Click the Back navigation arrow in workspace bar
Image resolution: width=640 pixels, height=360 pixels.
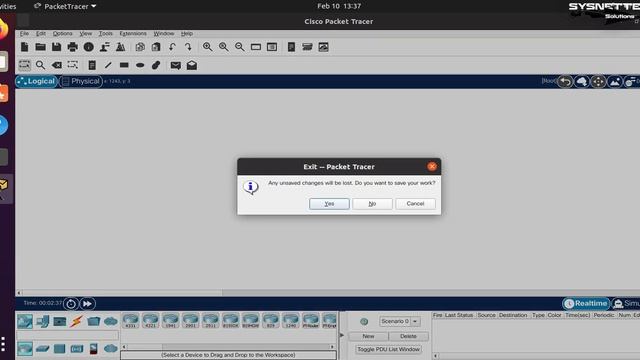(x=565, y=82)
